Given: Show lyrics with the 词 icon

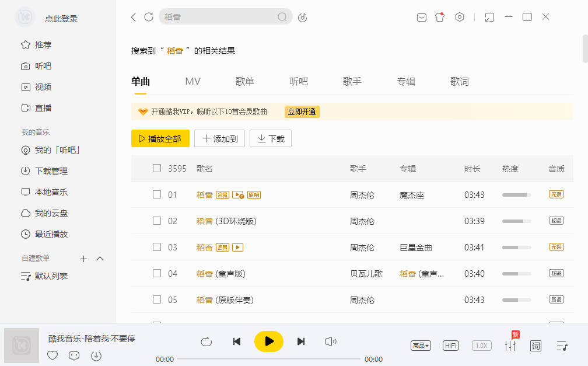Looking at the screenshot, I should point(536,346).
